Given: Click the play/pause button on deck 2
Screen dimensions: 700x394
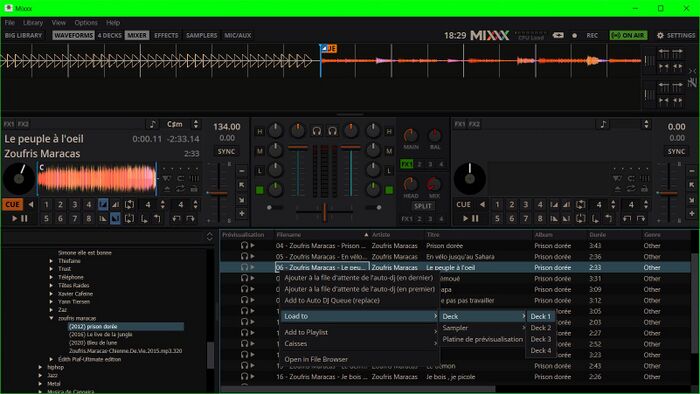Looking at the screenshot, I should tap(470, 219).
